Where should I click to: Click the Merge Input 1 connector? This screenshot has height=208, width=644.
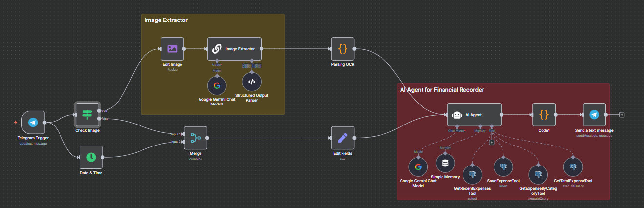point(182,134)
